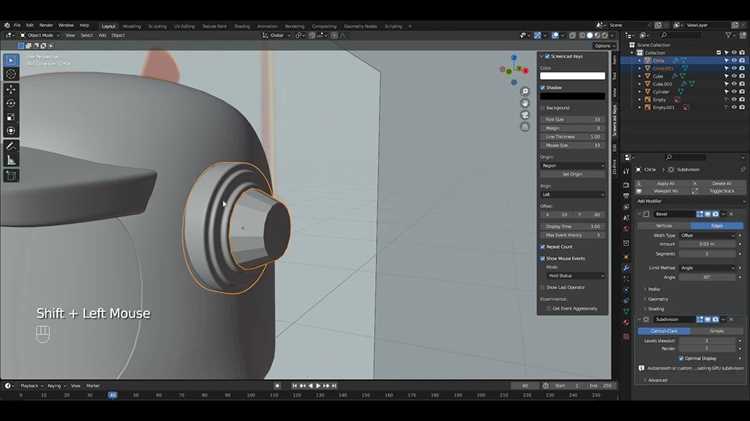This screenshot has width=750, height=421.
Task: Toggle Screencast Keys checkbox
Action: tap(547, 56)
